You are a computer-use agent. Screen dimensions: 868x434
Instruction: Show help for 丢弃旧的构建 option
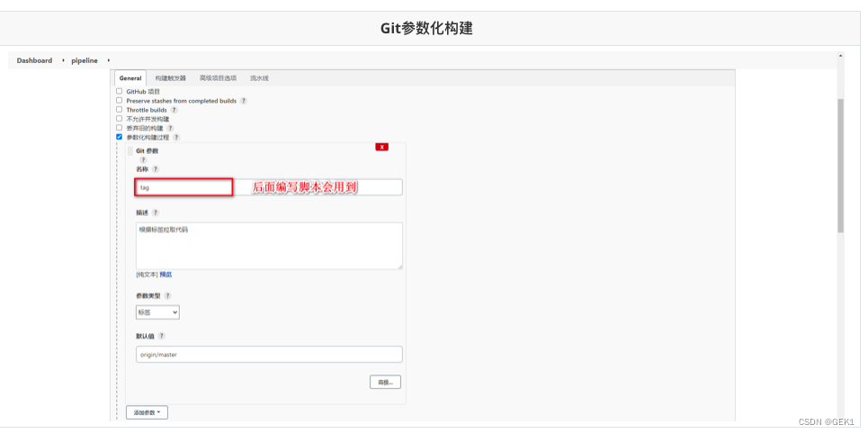point(170,128)
